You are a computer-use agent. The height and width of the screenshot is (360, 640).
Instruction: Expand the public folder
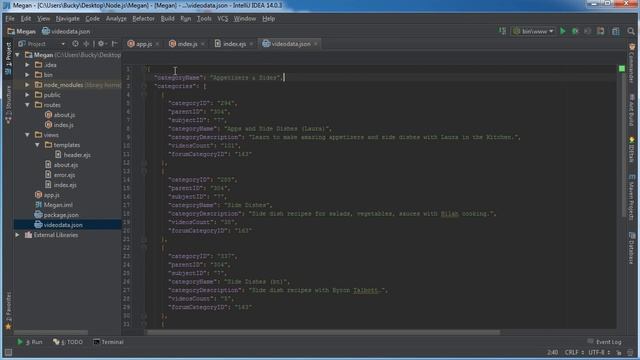(27, 95)
